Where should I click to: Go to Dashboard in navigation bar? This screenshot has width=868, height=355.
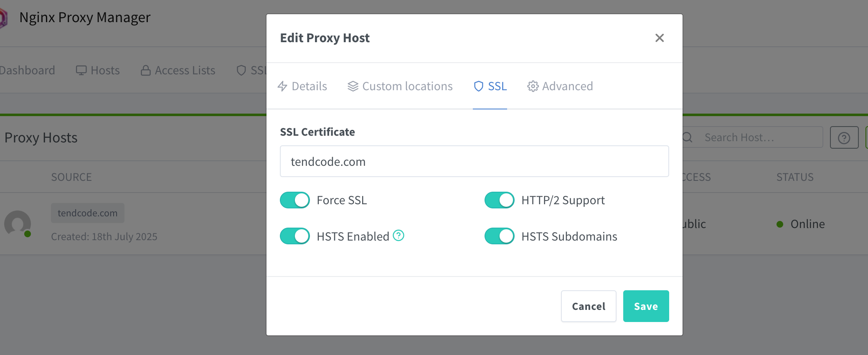pos(27,70)
